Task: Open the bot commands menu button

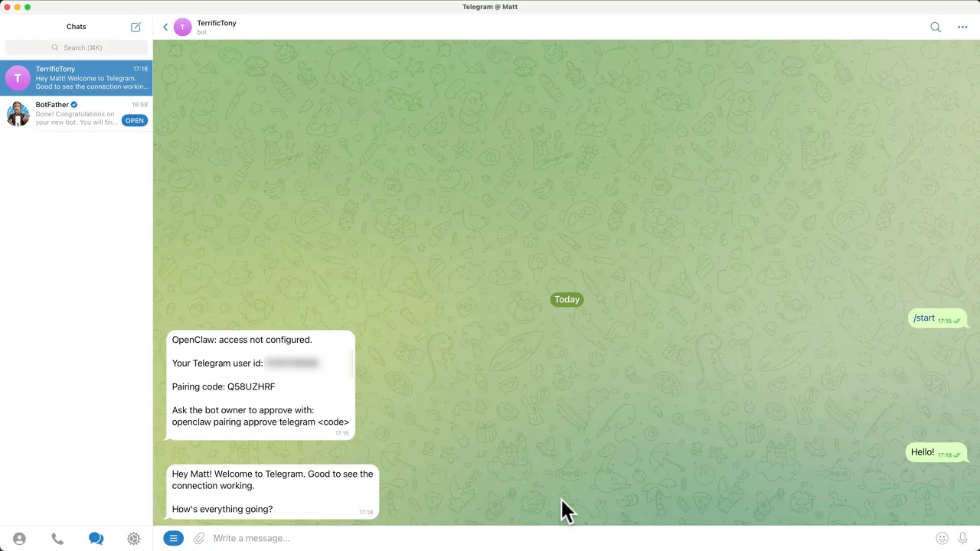Action: (x=174, y=538)
